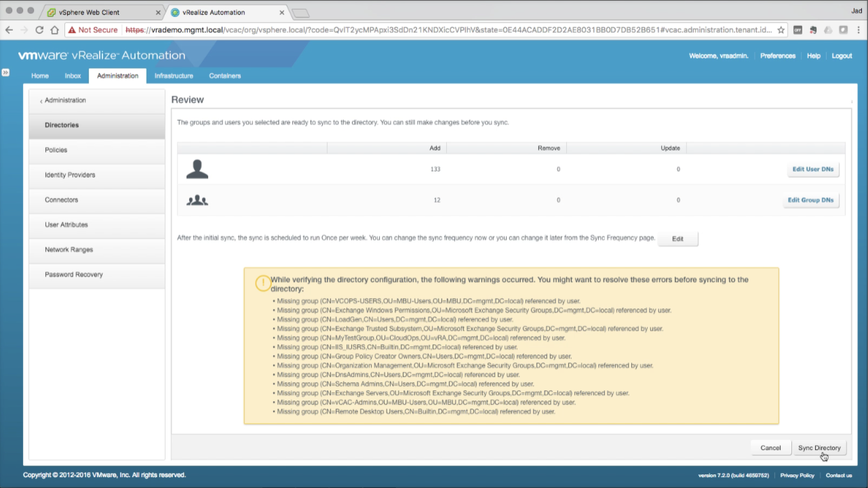Switch to the vSphere Web Client tab
This screenshot has height=488, width=868.
coord(102,12)
